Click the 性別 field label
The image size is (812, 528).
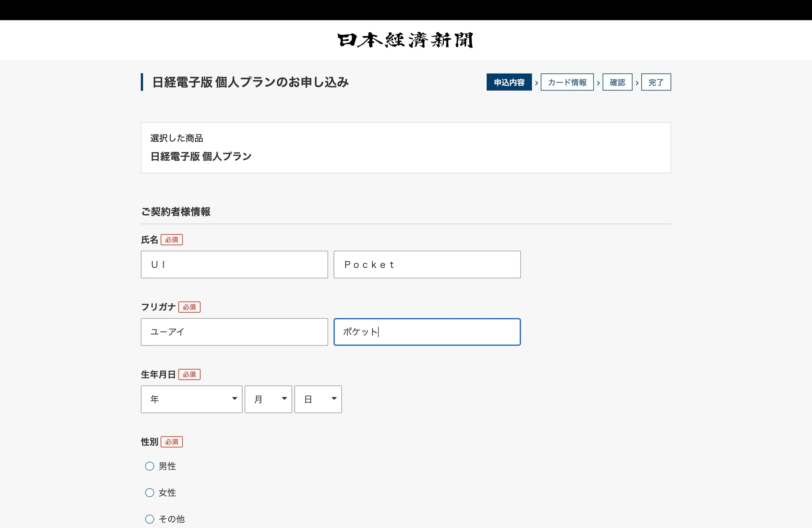tap(150, 442)
